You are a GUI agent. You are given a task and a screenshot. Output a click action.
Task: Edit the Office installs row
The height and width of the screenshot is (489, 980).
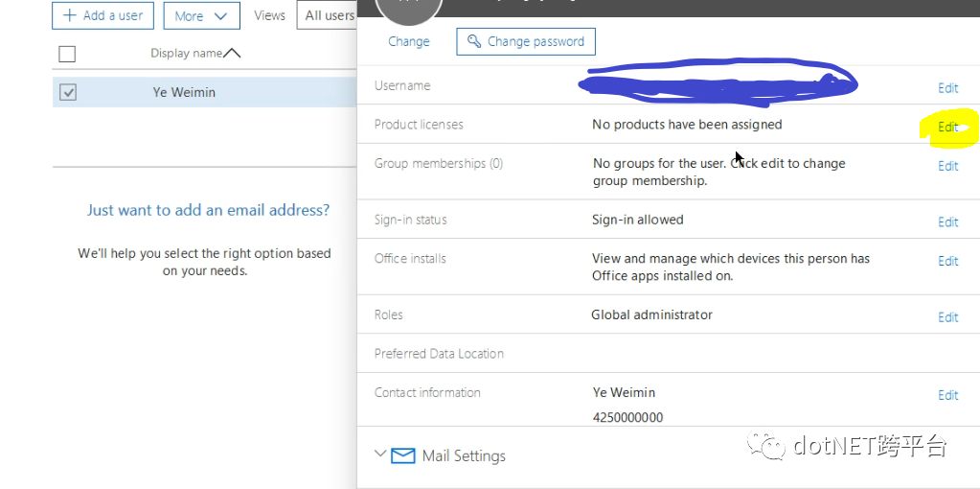pos(947,261)
